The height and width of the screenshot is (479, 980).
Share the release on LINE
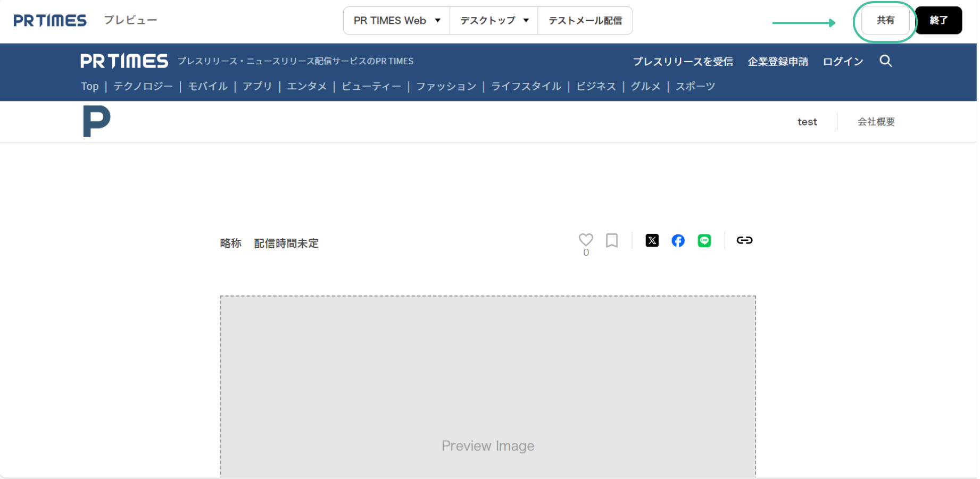(704, 241)
